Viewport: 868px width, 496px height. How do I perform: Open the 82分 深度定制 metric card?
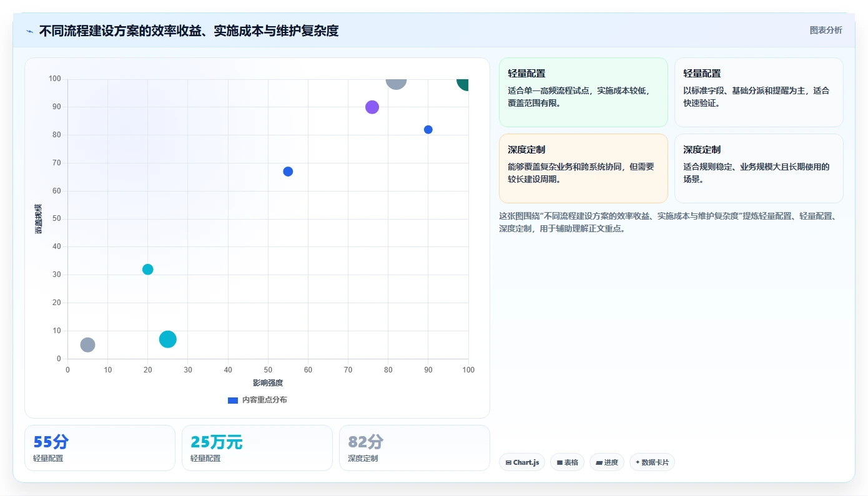tap(415, 448)
